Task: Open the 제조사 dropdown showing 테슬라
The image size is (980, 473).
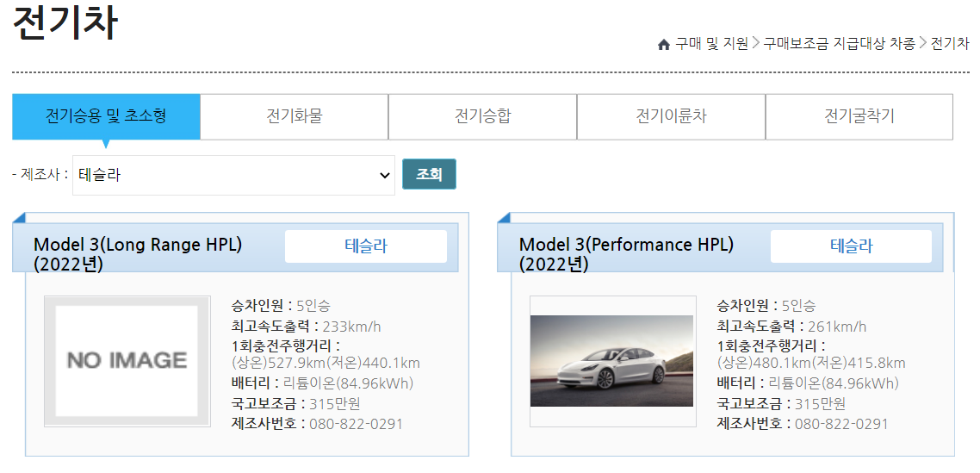Action: [233, 175]
